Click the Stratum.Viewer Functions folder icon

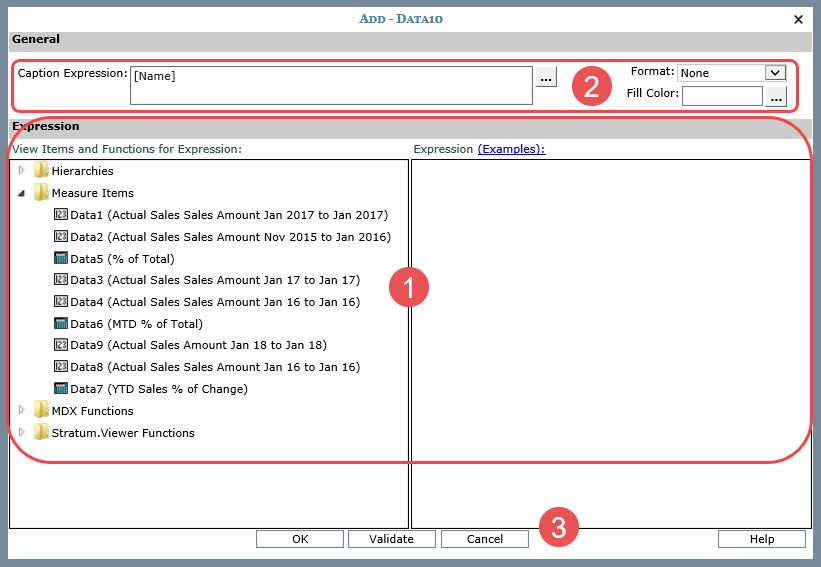[x=41, y=433]
